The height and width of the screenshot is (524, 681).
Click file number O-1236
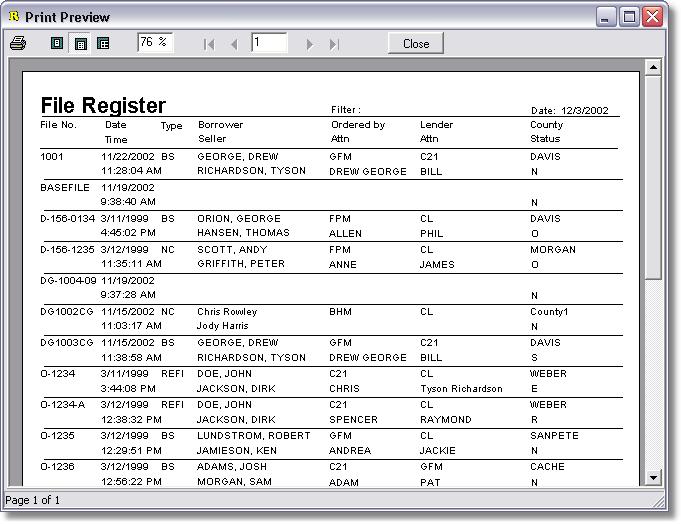(x=57, y=467)
